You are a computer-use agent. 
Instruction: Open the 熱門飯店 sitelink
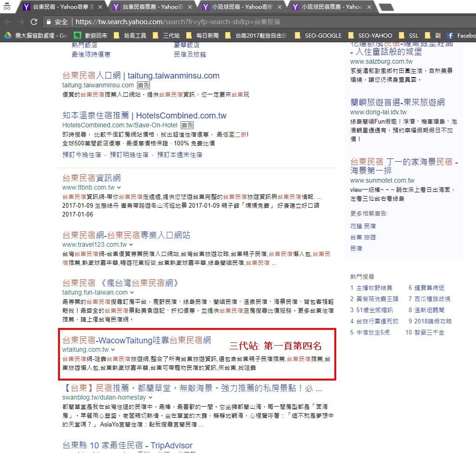point(85,45)
